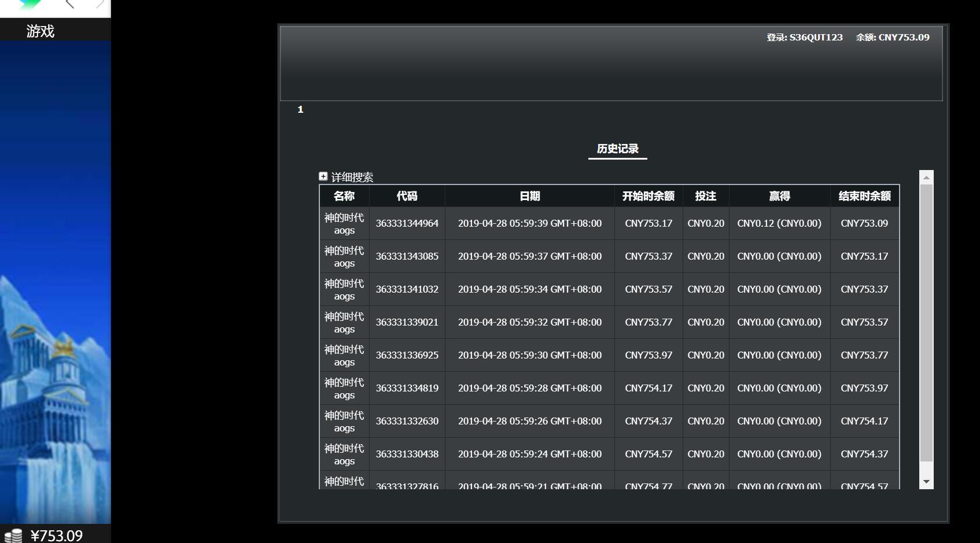
Task: Click the coins balance icon
Action: pos(13,535)
